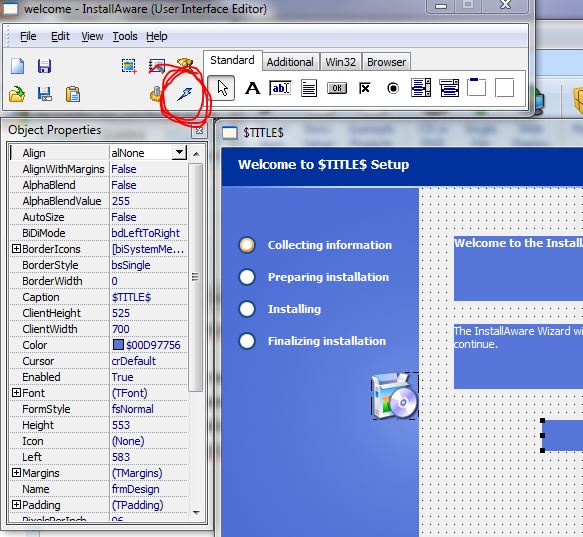This screenshot has height=537, width=583.
Task: Open the Tools menu
Action: (x=125, y=36)
